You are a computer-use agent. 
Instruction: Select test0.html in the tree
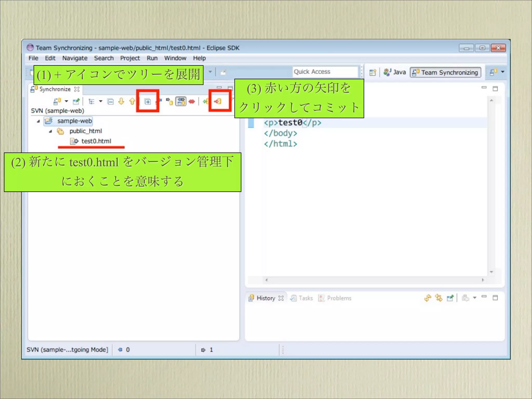91,141
